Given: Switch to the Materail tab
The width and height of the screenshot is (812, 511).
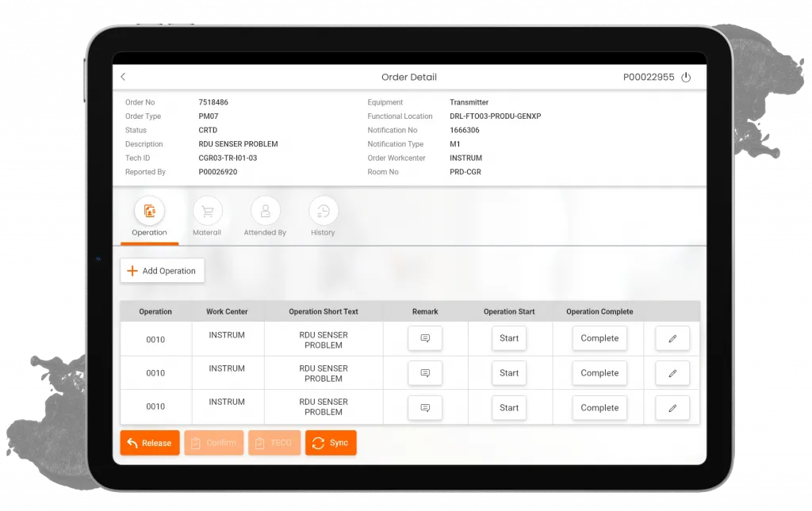Looking at the screenshot, I should 207,217.
